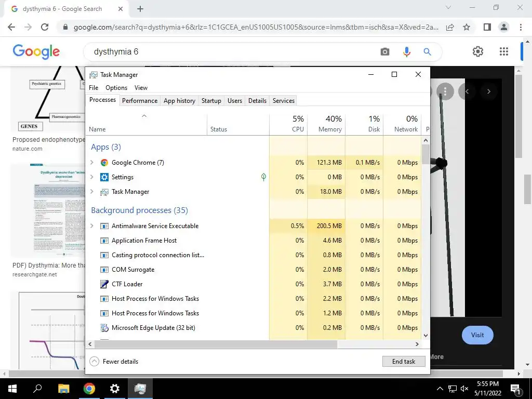This screenshot has width=532, height=399.
Task: Open the Chrome tab search dropdown
Action: (448, 7)
